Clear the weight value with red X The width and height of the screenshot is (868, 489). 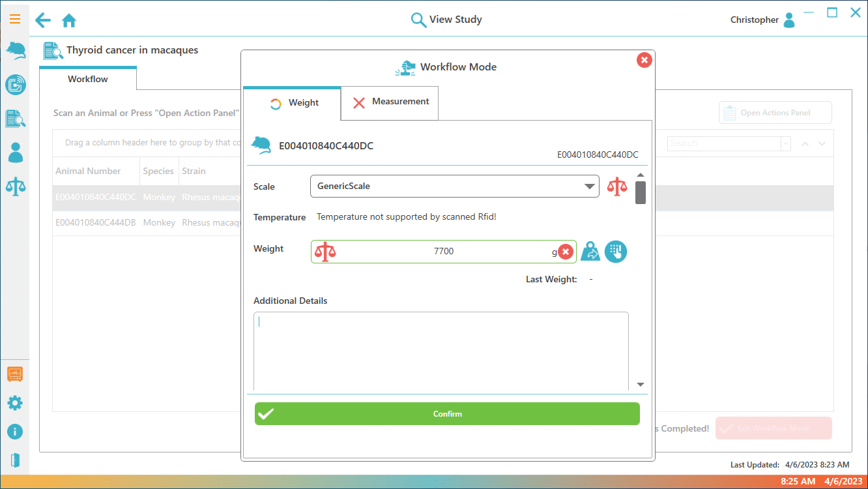(x=566, y=252)
